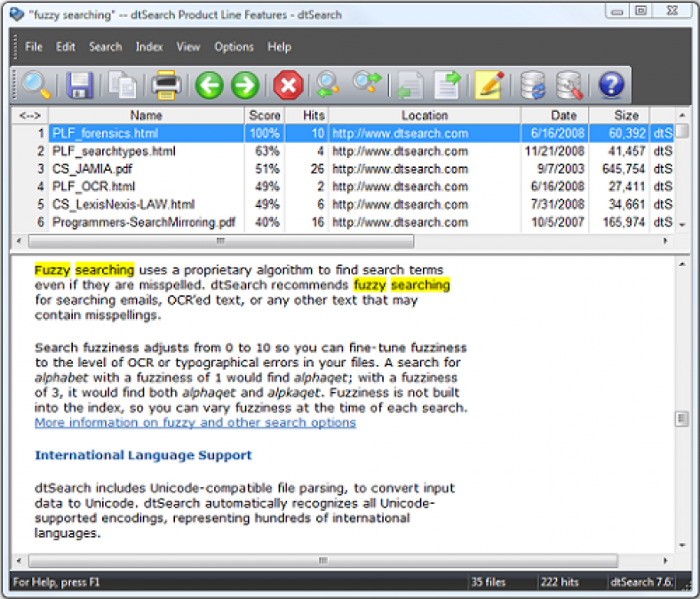700x599 pixels.
Task: Open the Help menu
Action: coord(280,47)
